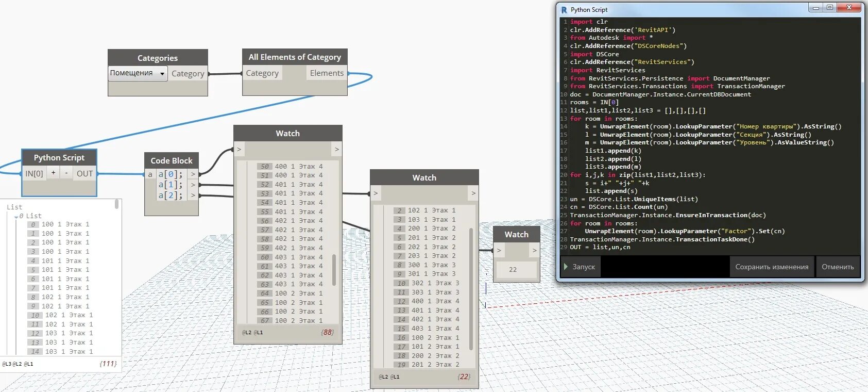Click the {111} count in the preview list
868x392 pixels.
pos(108,364)
